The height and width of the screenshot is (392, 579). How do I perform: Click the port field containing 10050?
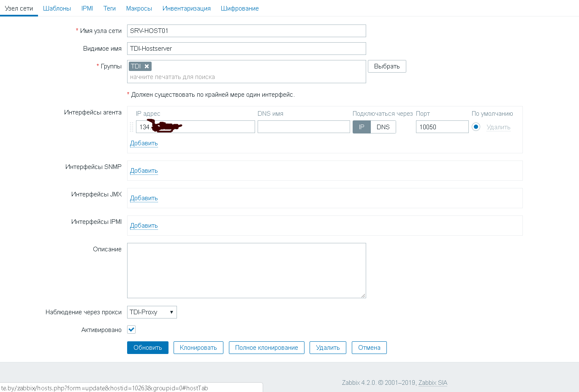pos(442,127)
